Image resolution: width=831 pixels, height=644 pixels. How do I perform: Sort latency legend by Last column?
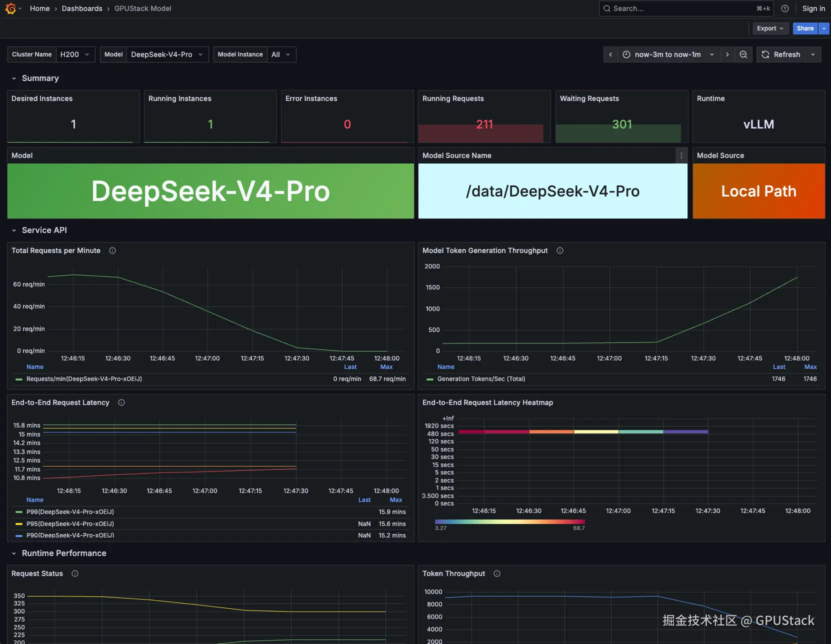[364, 500]
